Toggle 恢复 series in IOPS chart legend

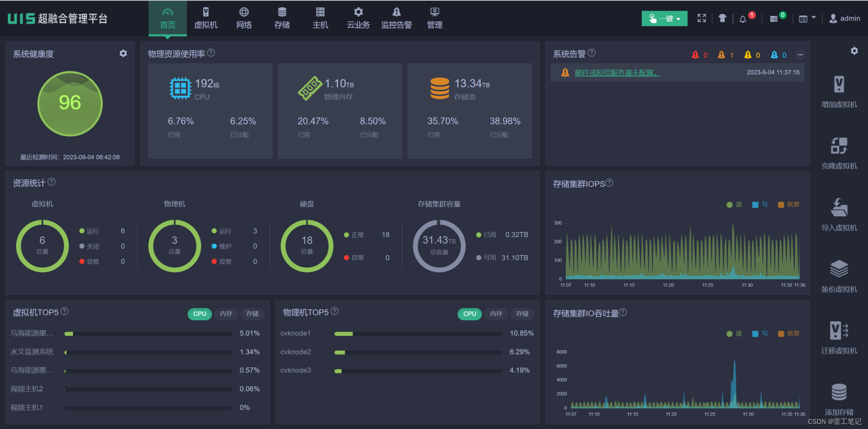tap(789, 204)
